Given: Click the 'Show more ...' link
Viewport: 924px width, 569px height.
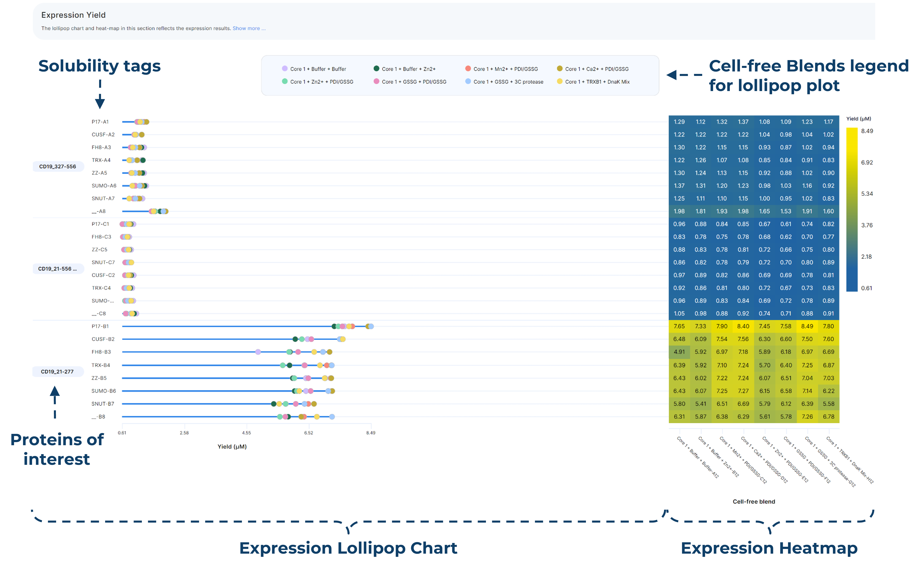Looking at the screenshot, I should [249, 28].
